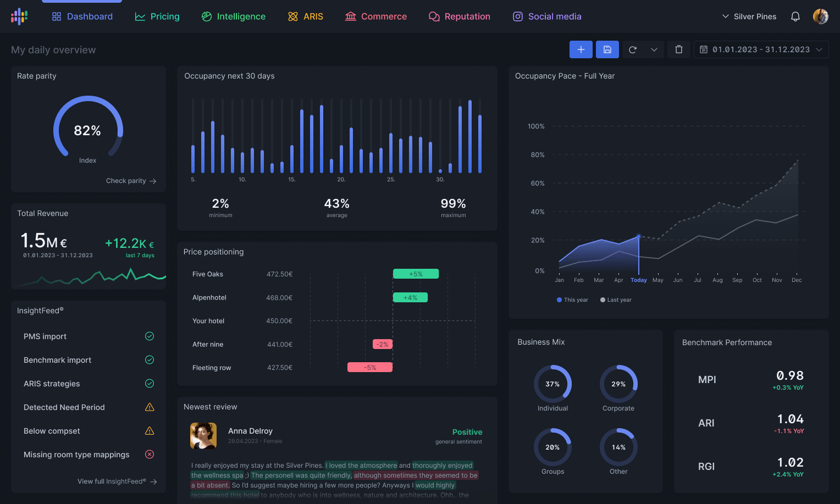This screenshot has width=840, height=504.
Task: Click the notification bell
Action: click(795, 16)
